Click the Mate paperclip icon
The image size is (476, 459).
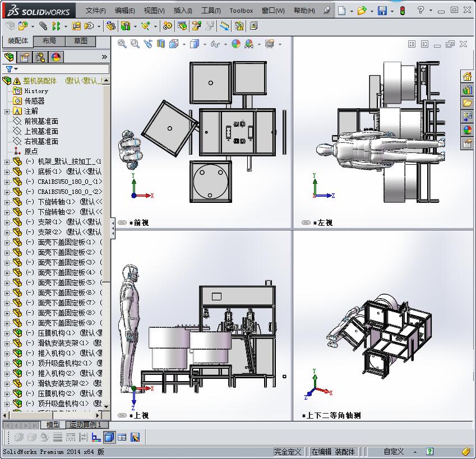[43, 26]
